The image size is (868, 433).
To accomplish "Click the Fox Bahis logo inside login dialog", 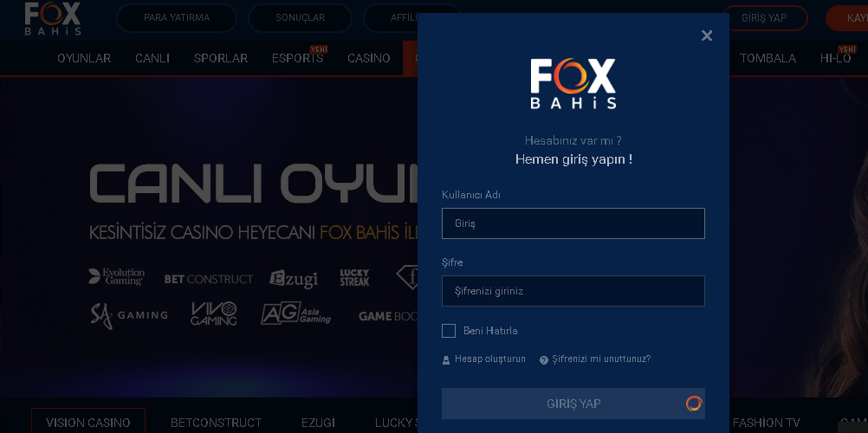I will (573, 84).
